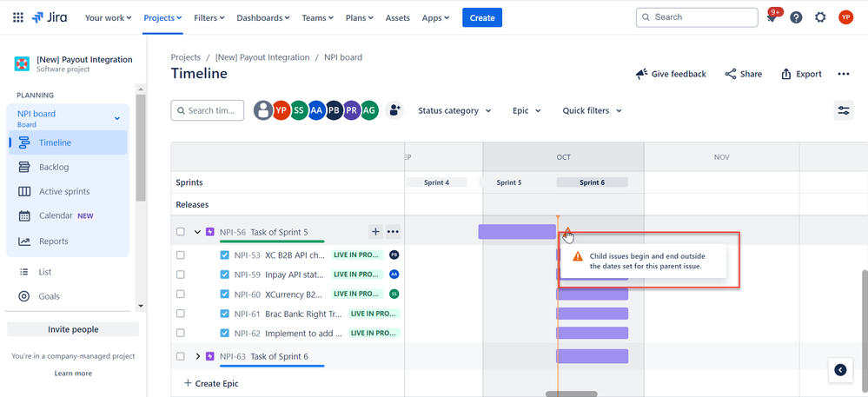Open the more actions ellipsis by Export

coord(843,74)
